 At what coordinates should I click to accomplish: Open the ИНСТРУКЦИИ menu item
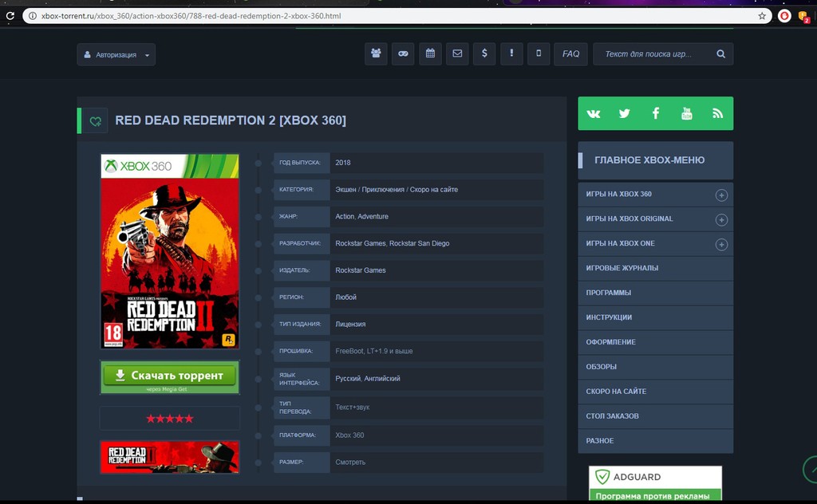(656, 317)
